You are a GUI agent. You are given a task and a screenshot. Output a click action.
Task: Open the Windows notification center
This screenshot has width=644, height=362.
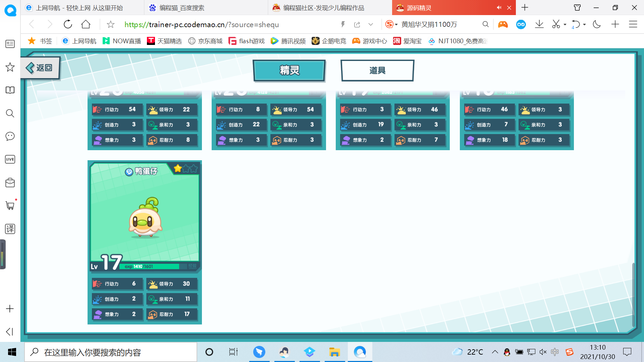pos(627,352)
